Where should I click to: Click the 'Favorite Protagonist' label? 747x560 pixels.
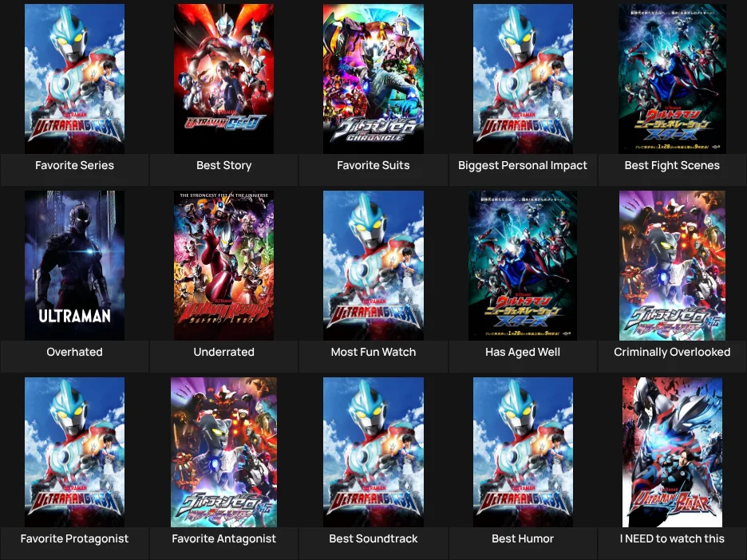click(74, 538)
